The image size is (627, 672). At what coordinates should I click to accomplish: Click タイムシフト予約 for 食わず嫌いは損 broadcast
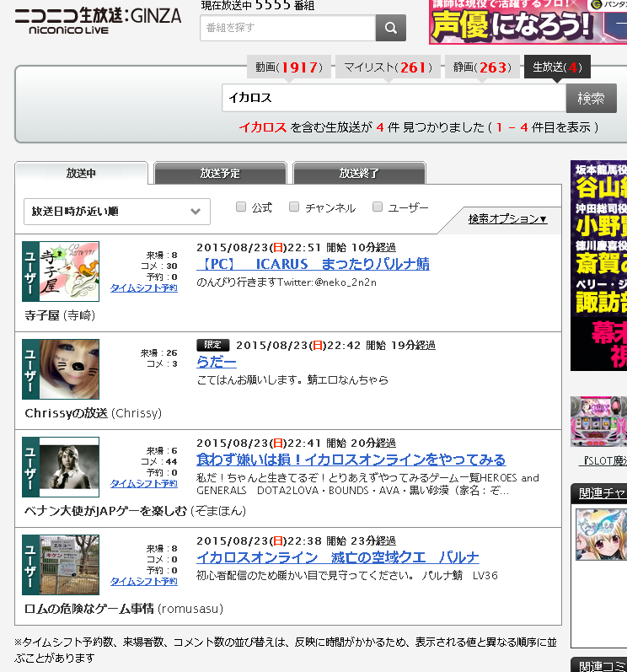144,483
